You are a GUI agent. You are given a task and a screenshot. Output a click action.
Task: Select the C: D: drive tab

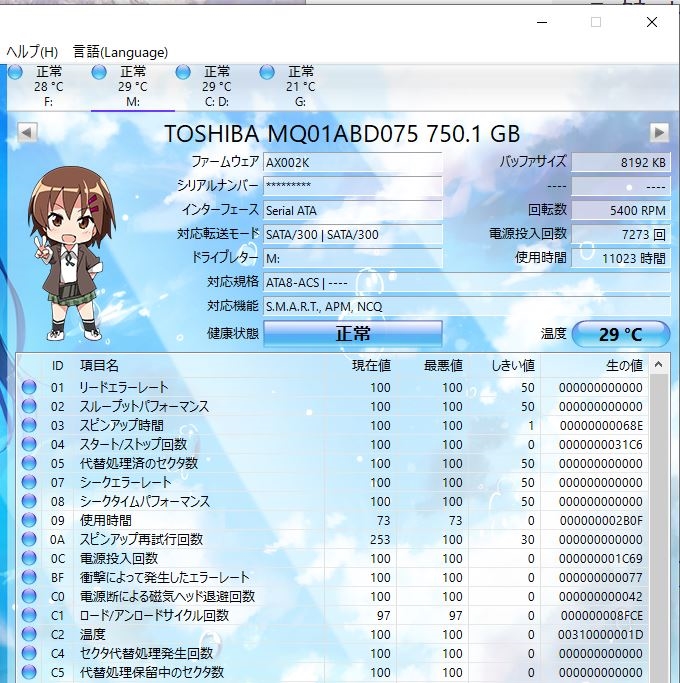coord(217,87)
